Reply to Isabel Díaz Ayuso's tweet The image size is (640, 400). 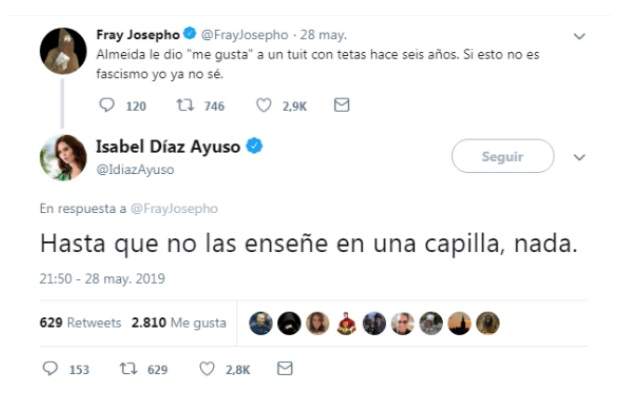(x=50, y=369)
